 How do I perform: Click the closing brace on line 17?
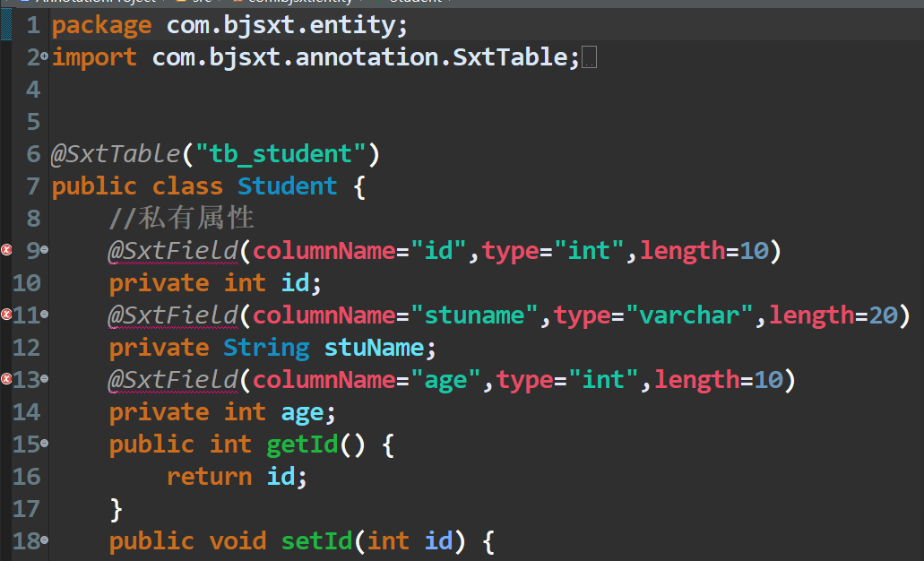point(117,508)
